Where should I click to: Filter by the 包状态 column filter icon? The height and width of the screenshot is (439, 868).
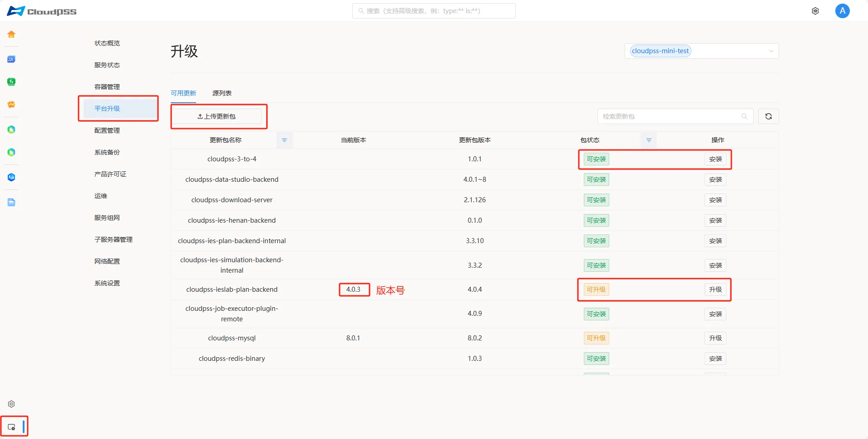coord(649,140)
